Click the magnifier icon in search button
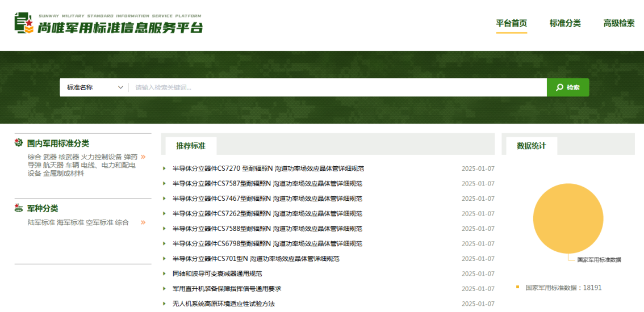 [x=559, y=87]
